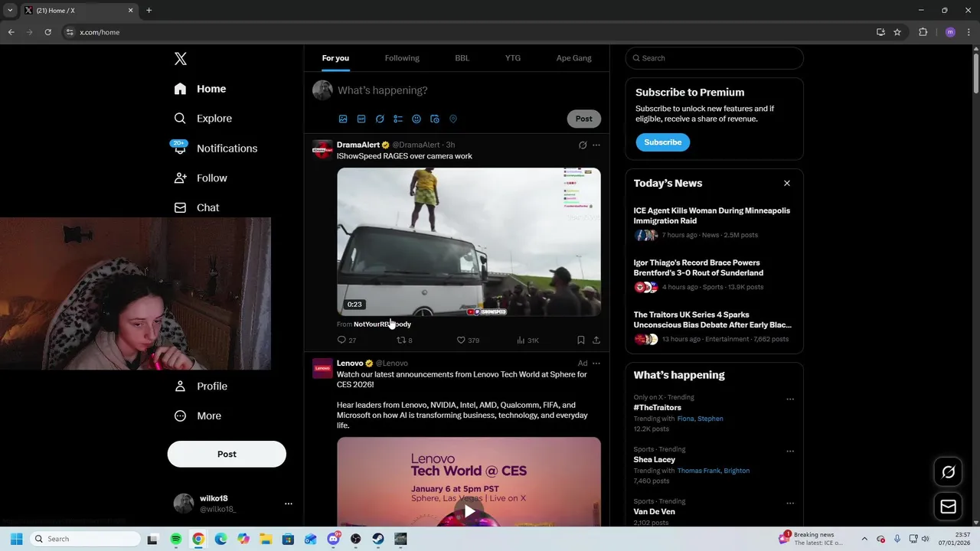
Task: Open the Shea Lacey trending topic
Action: (655, 460)
